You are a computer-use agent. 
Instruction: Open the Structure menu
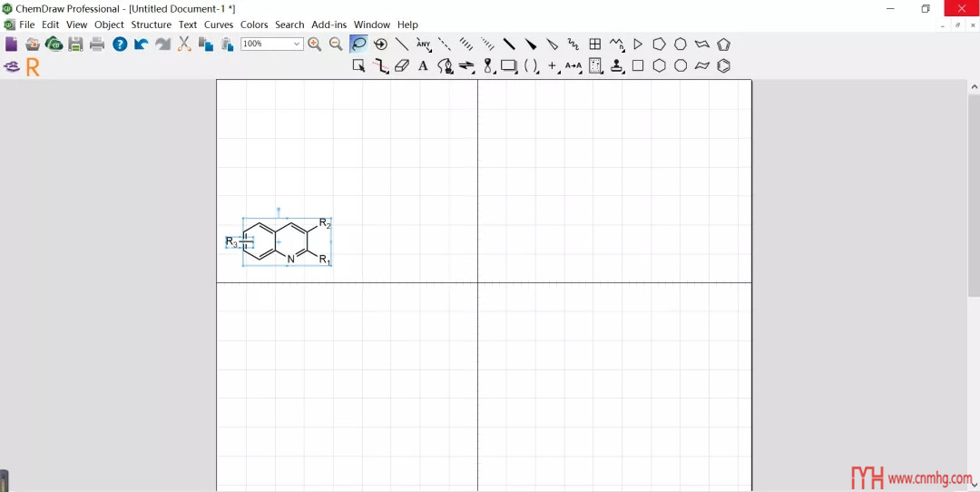[x=152, y=25]
